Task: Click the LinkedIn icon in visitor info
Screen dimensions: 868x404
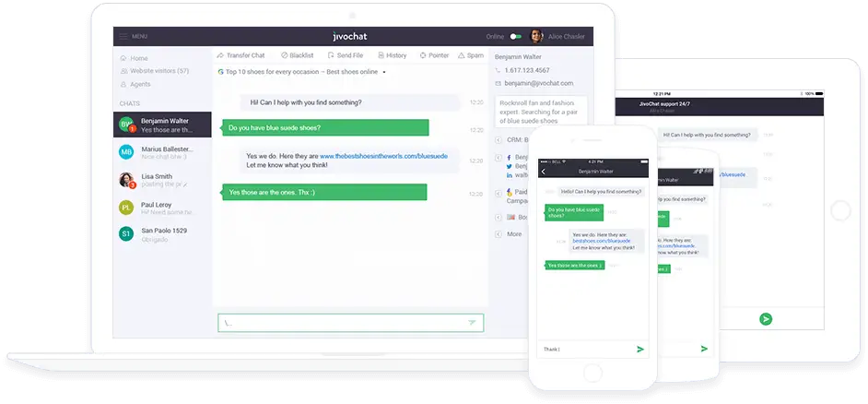Action: 510,175
